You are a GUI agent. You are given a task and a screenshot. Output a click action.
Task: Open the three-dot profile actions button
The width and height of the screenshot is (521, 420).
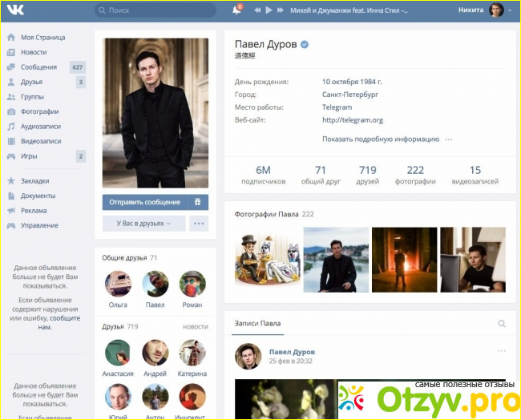pyautogui.click(x=199, y=224)
